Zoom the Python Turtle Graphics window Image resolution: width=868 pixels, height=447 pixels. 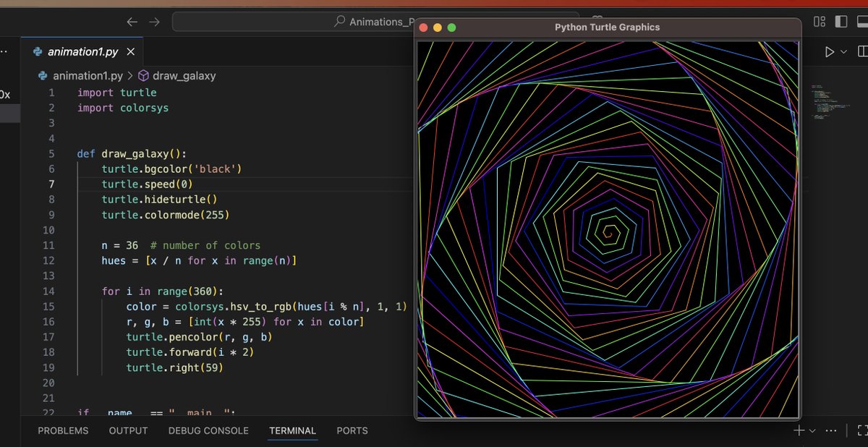452,27
